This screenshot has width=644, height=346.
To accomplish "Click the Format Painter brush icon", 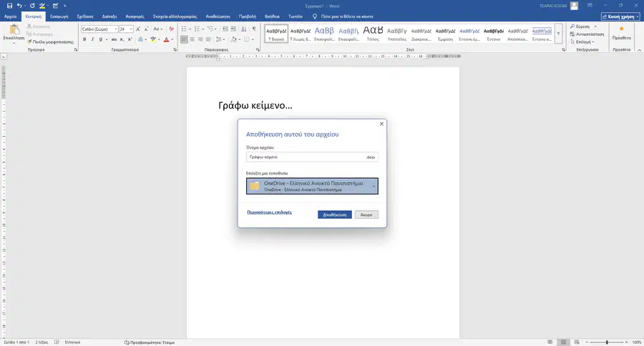I will tap(29, 42).
